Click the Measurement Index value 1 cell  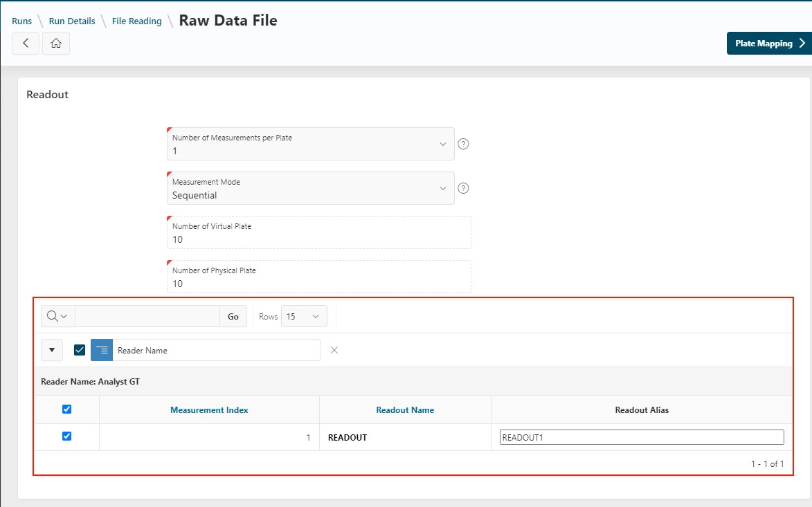click(209, 437)
